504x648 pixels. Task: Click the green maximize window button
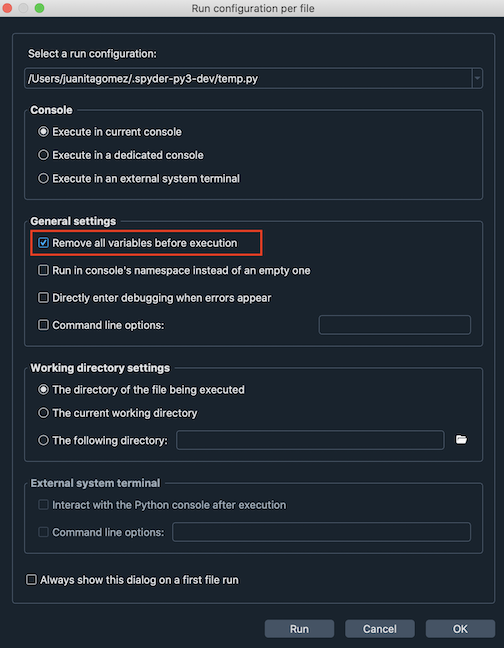click(x=39, y=8)
